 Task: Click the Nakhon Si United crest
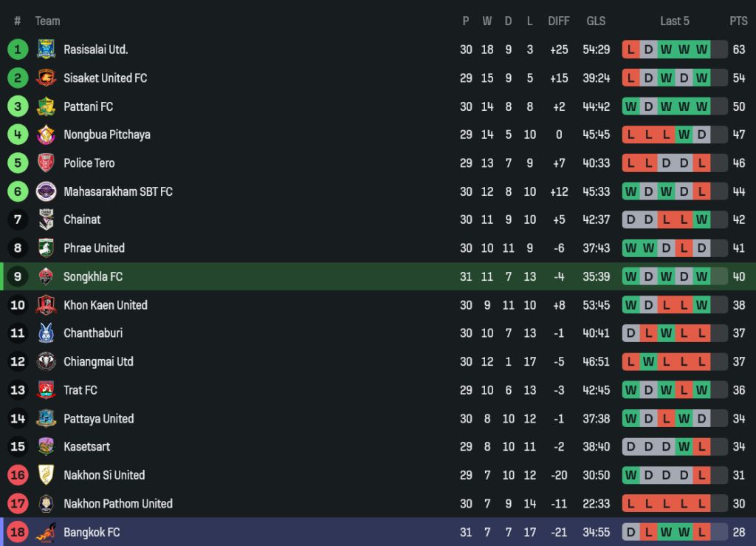46,475
